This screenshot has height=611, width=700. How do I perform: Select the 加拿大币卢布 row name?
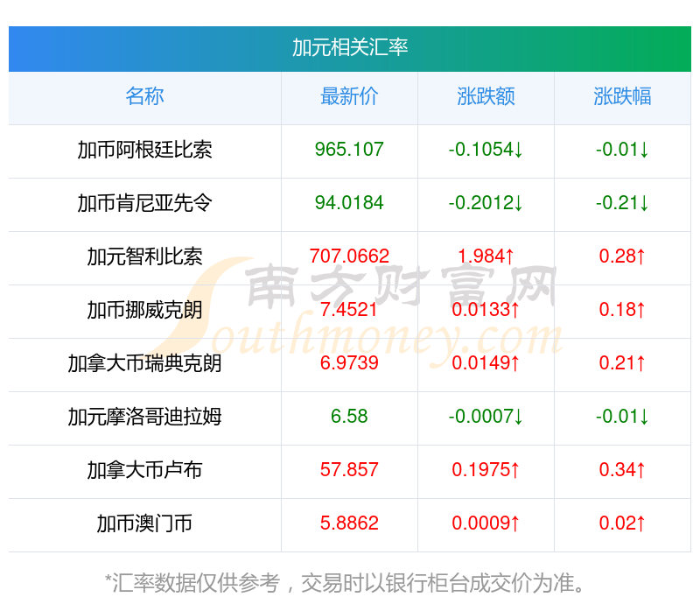click(x=144, y=470)
